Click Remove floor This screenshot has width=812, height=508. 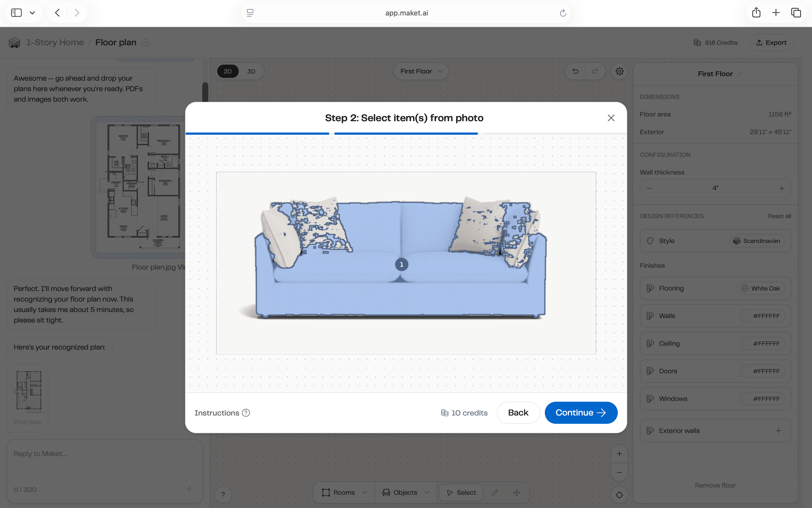pos(715,485)
